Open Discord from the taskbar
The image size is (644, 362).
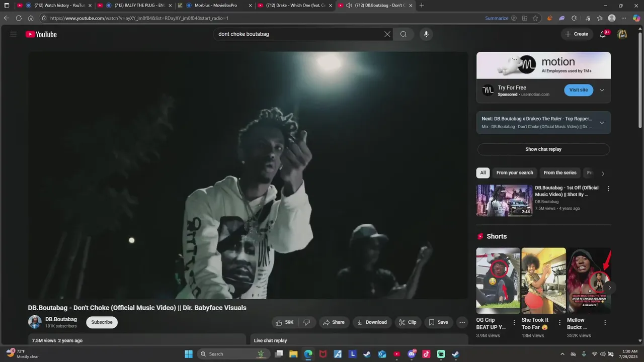click(412, 354)
